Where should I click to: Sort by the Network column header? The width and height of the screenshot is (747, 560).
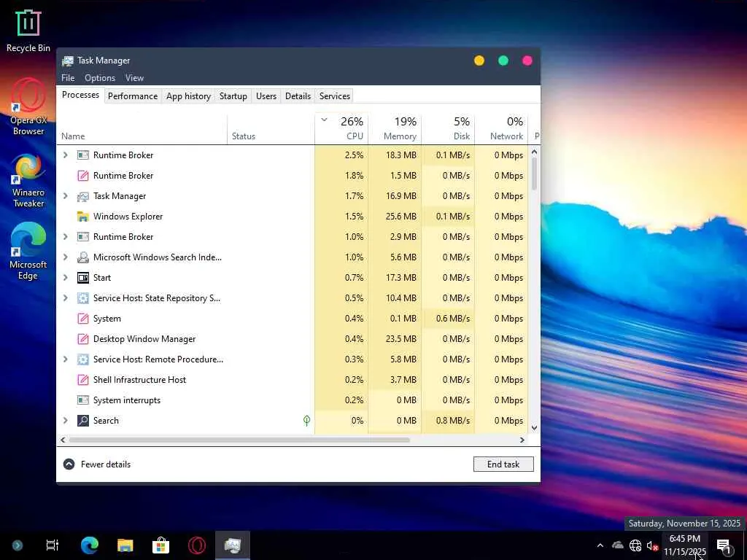coord(502,128)
